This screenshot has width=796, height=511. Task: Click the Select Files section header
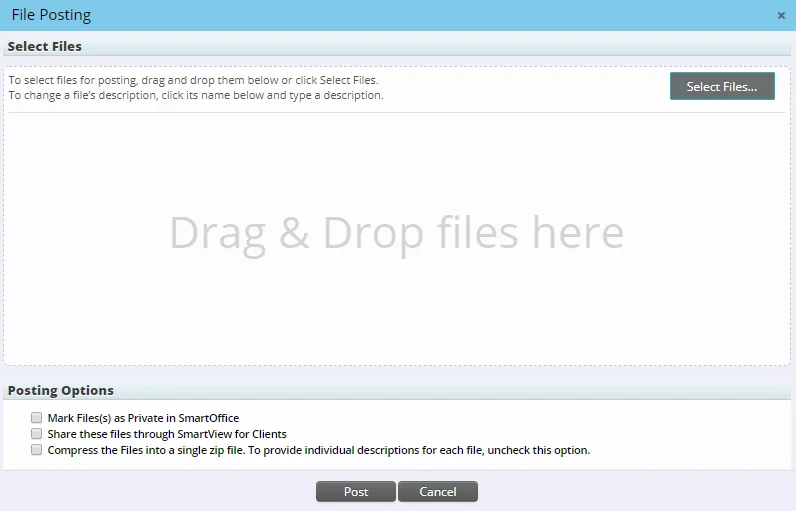coord(45,46)
